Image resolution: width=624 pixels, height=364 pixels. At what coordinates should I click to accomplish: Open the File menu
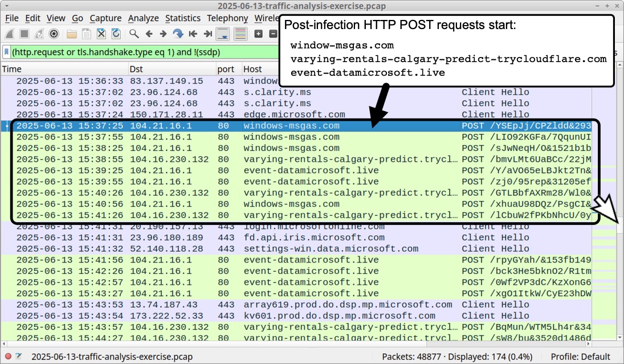point(11,18)
